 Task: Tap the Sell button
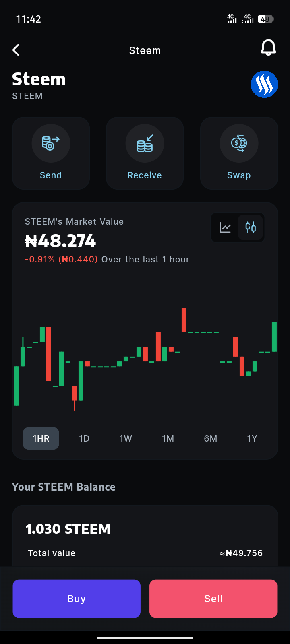coord(213,599)
